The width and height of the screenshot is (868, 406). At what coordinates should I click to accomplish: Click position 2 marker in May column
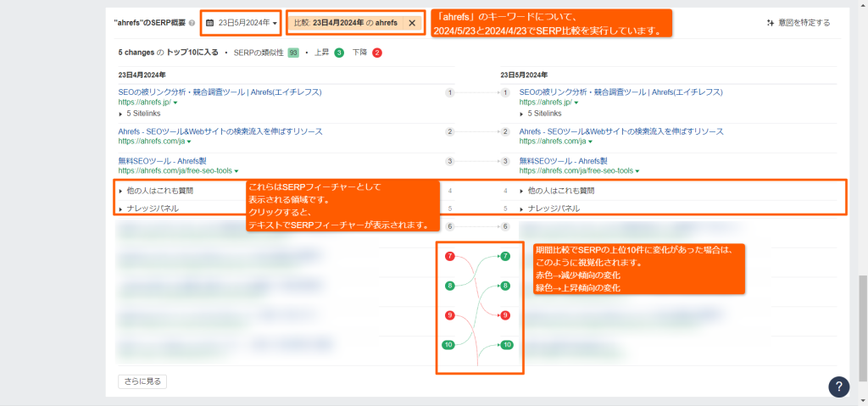(x=505, y=132)
